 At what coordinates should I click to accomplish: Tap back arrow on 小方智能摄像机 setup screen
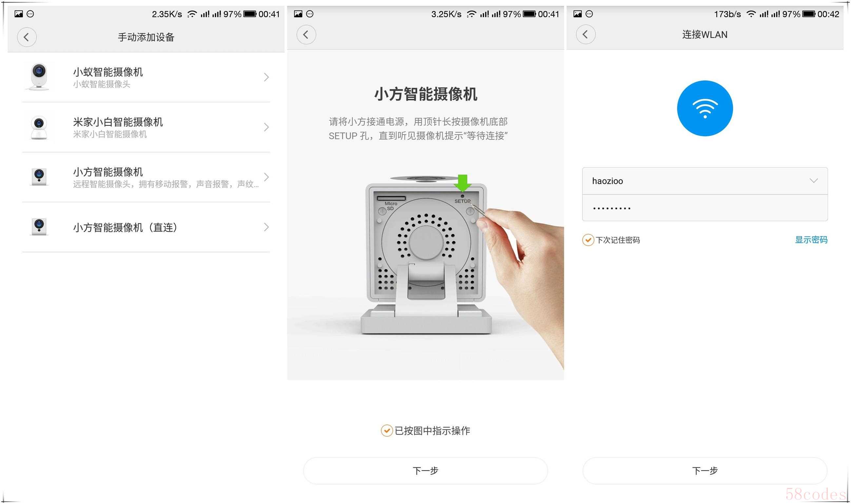[x=306, y=34]
